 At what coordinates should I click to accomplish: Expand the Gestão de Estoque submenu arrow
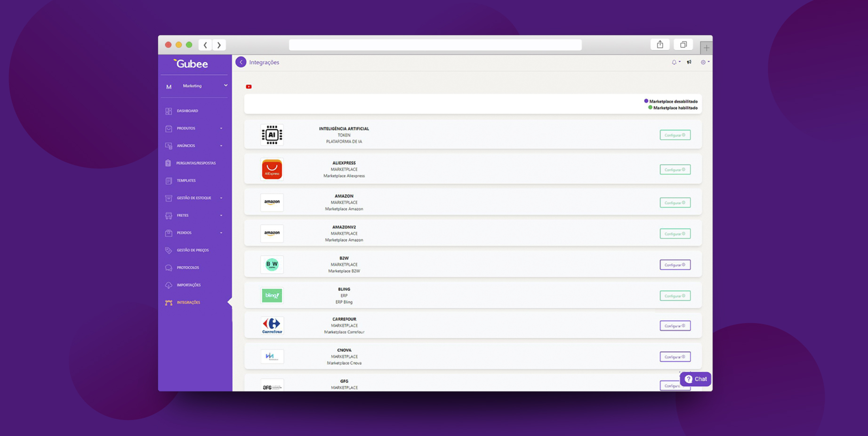[221, 198]
